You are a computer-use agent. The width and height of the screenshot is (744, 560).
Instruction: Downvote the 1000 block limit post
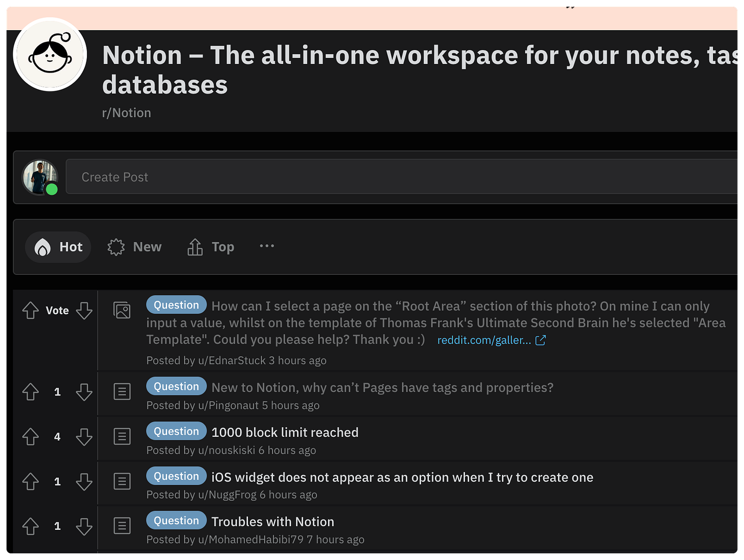pyautogui.click(x=84, y=437)
